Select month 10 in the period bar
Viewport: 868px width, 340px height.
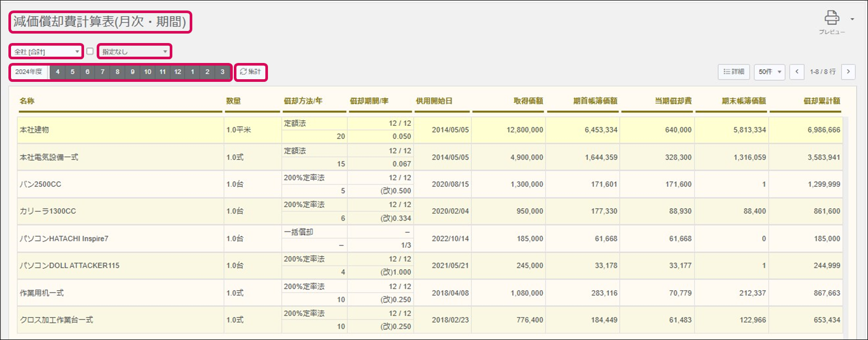pos(148,72)
